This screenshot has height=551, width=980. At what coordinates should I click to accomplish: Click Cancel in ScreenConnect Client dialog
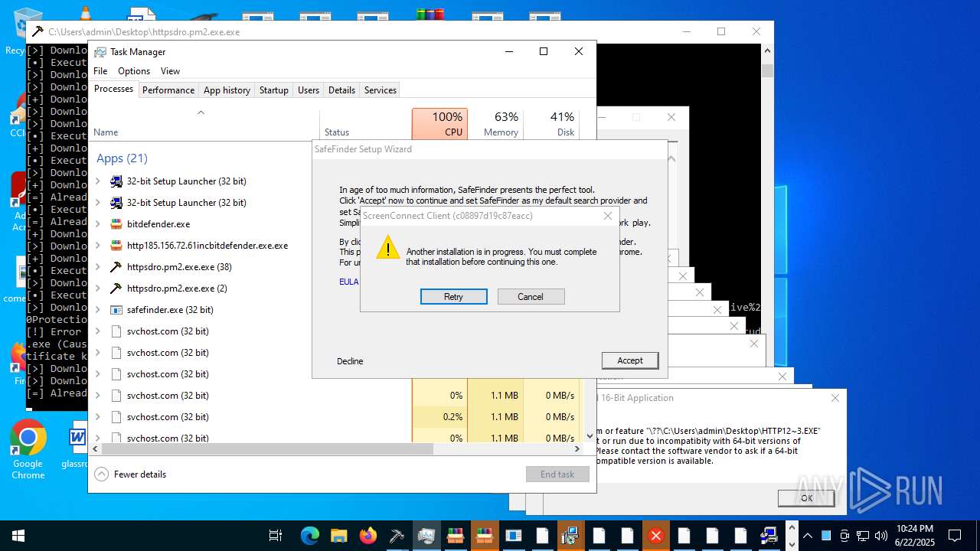(x=531, y=297)
